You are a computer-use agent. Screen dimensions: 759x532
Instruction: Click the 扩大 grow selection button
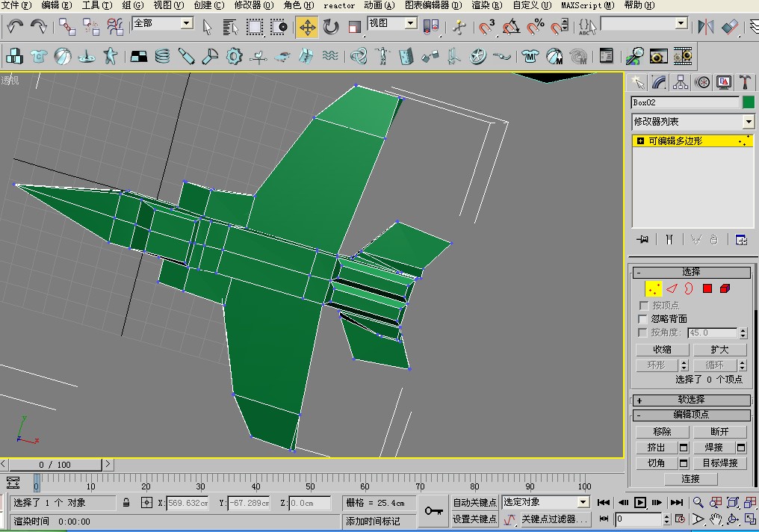click(720, 350)
